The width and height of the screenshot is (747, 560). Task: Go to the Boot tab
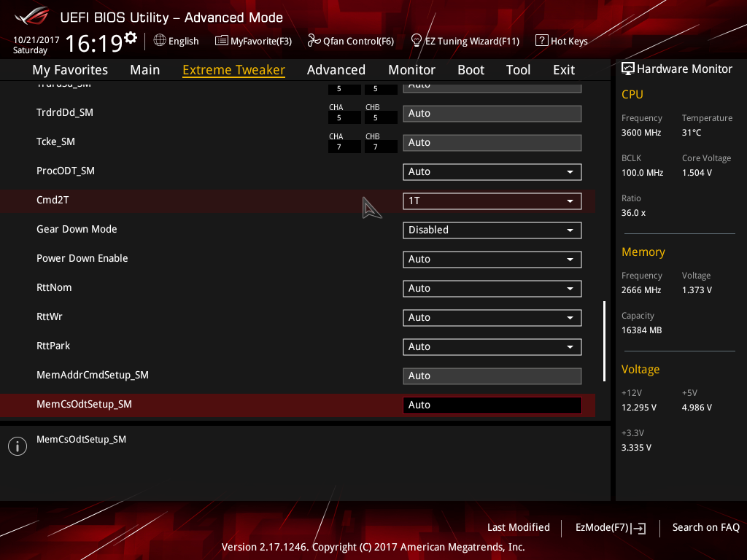pos(471,70)
